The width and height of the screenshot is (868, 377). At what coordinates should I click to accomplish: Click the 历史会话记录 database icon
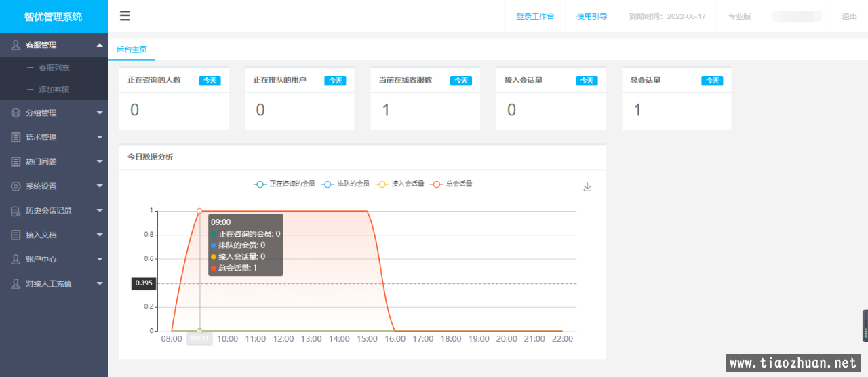click(16, 210)
